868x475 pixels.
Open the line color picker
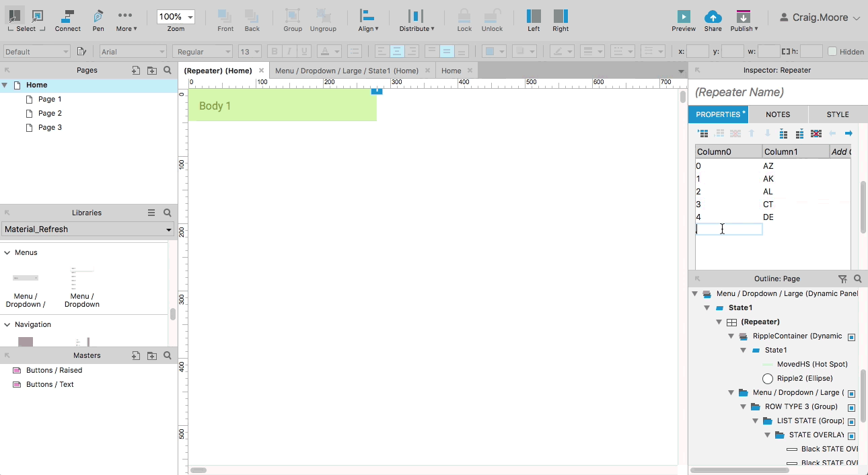[x=562, y=52]
